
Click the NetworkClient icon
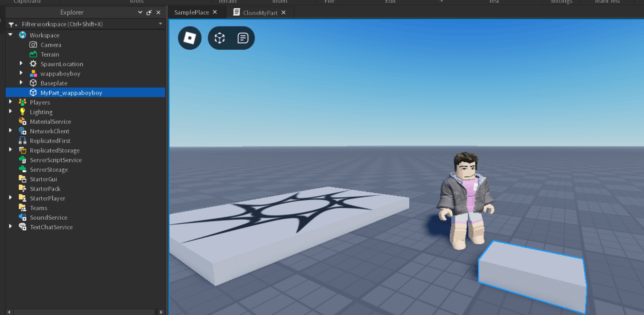click(x=22, y=131)
